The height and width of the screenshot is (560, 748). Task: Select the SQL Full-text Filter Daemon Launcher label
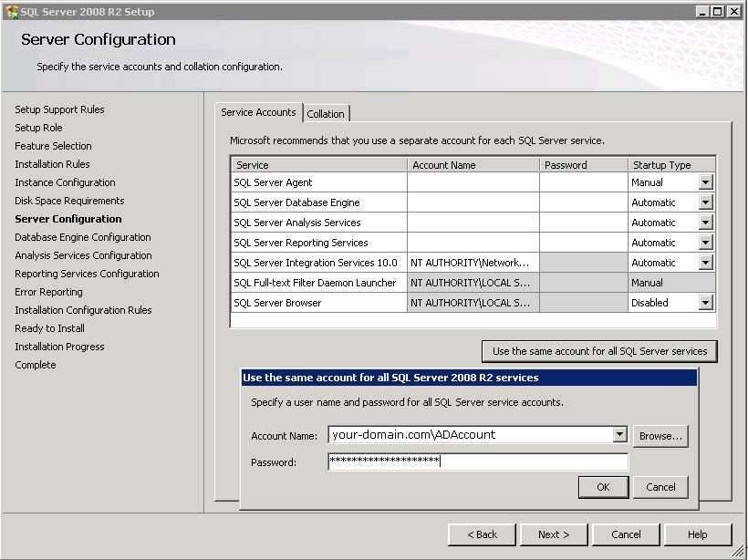point(315,283)
